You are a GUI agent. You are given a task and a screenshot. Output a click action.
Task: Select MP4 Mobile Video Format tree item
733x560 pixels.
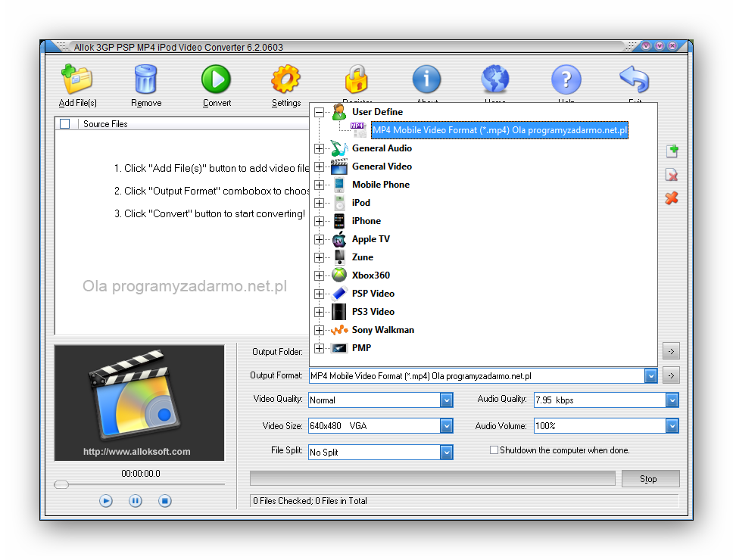pos(499,130)
